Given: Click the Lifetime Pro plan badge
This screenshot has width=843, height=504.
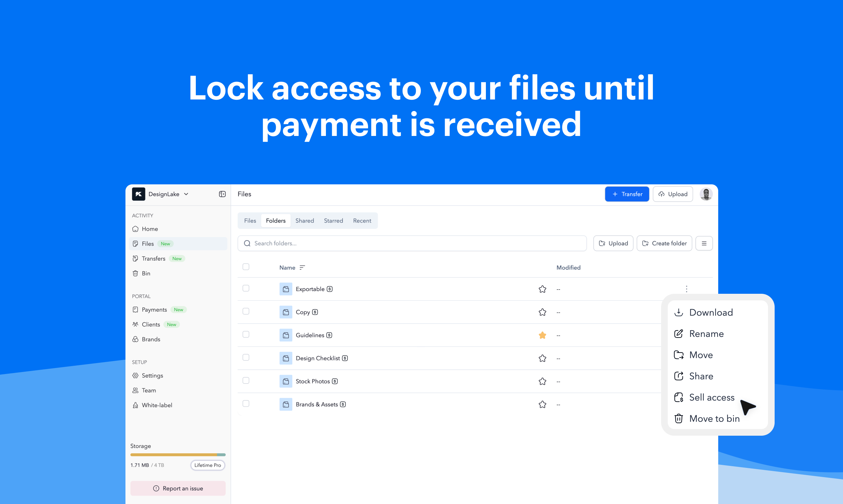Looking at the screenshot, I should 208,465.
